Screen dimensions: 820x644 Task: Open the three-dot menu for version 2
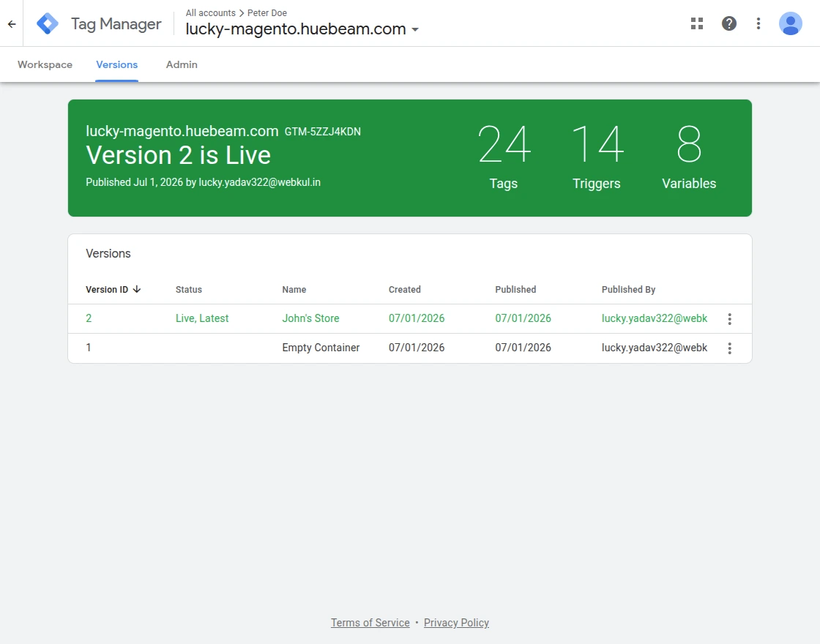tap(729, 319)
